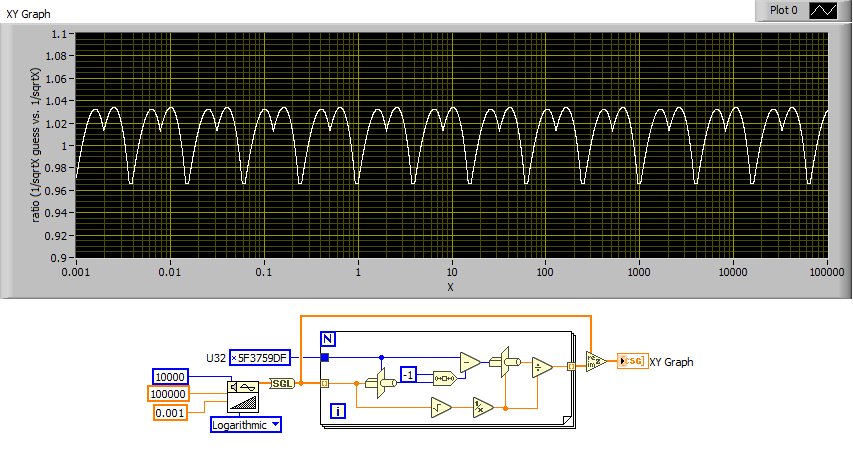Click the 1000 X-axis tick label
The width and height of the screenshot is (853, 466).
click(639, 272)
